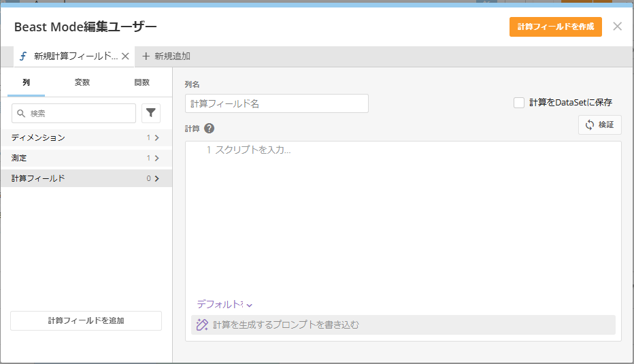The image size is (634, 364).
Task: Switch to the 関数 tab
Action: click(x=142, y=82)
